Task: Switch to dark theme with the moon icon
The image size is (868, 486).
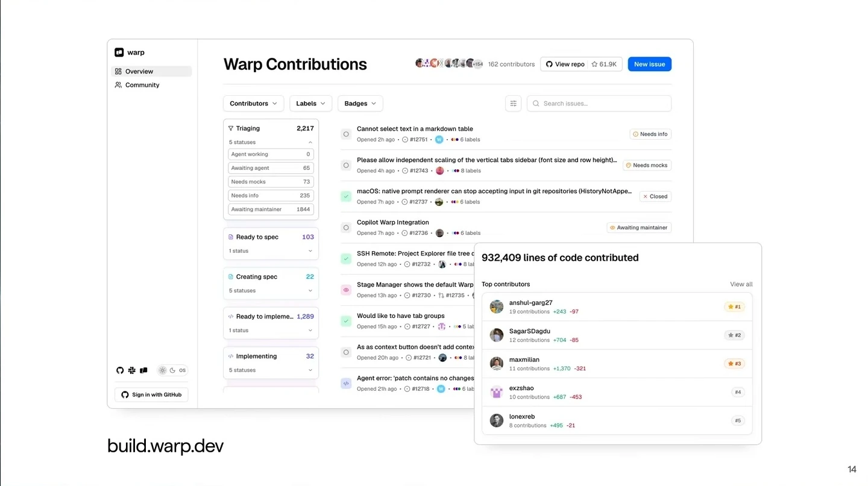Action: [172, 370]
